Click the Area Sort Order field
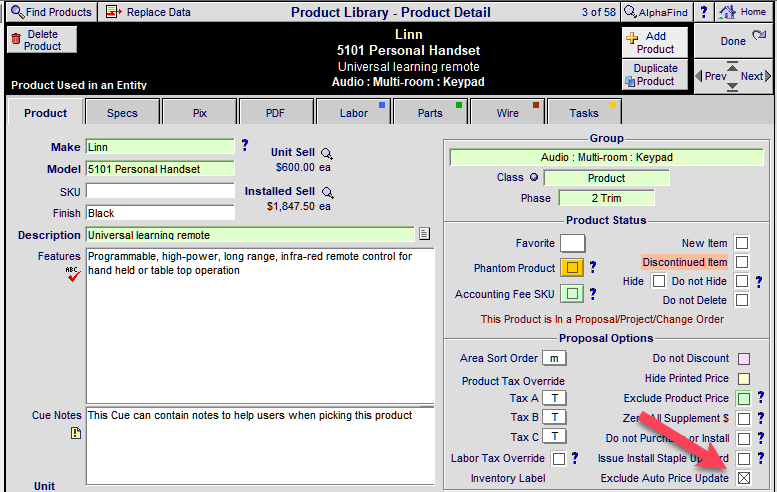 554,358
